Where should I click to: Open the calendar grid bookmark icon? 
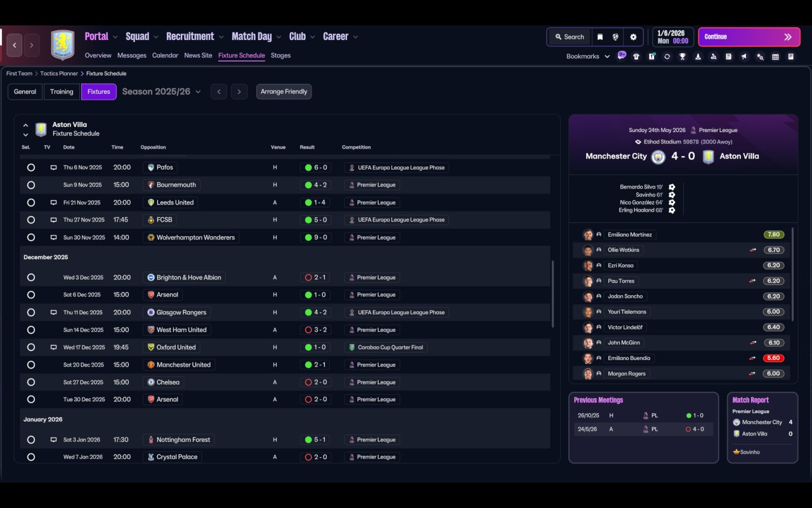point(775,57)
